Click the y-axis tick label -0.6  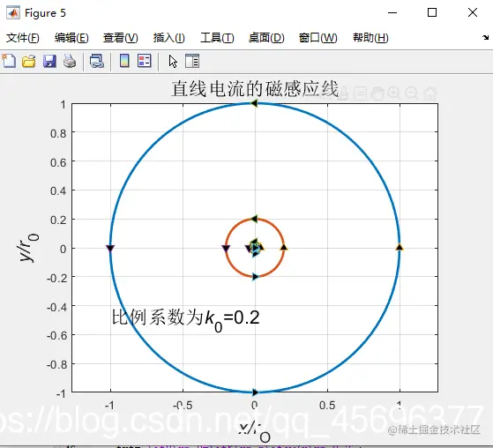(x=56, y=336)
